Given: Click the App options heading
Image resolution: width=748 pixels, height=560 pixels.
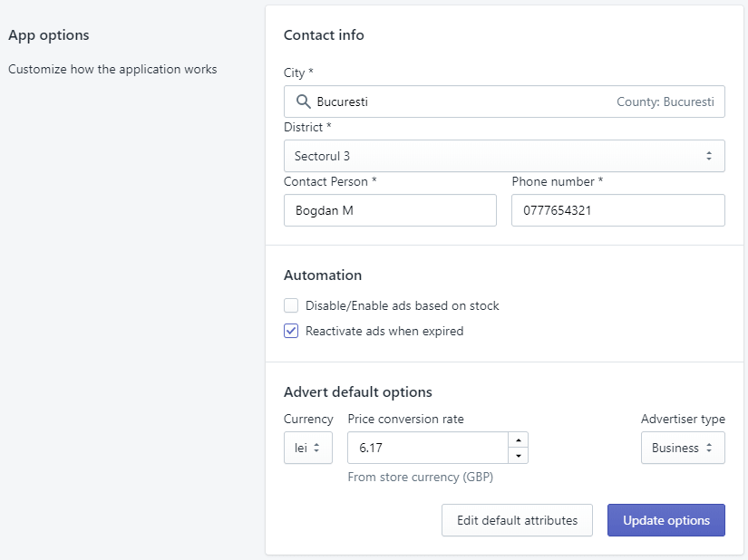Looking at the screenshot, I should coord(49,35).
